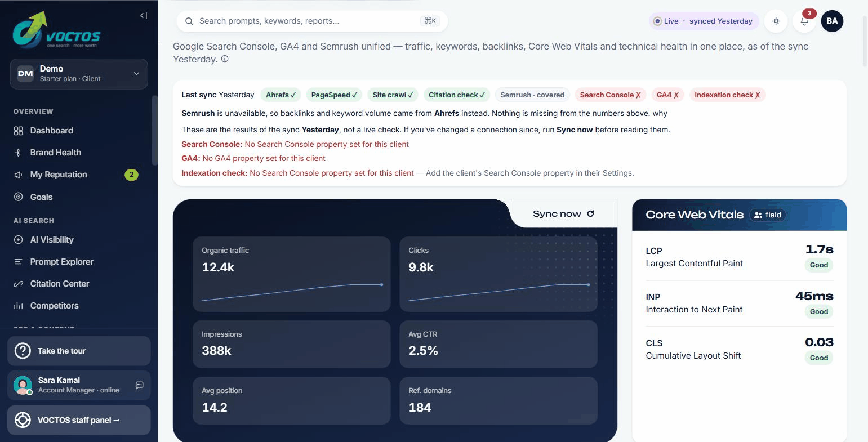
Task: Click the info icon after Yesterday
Action: point(225,59)
